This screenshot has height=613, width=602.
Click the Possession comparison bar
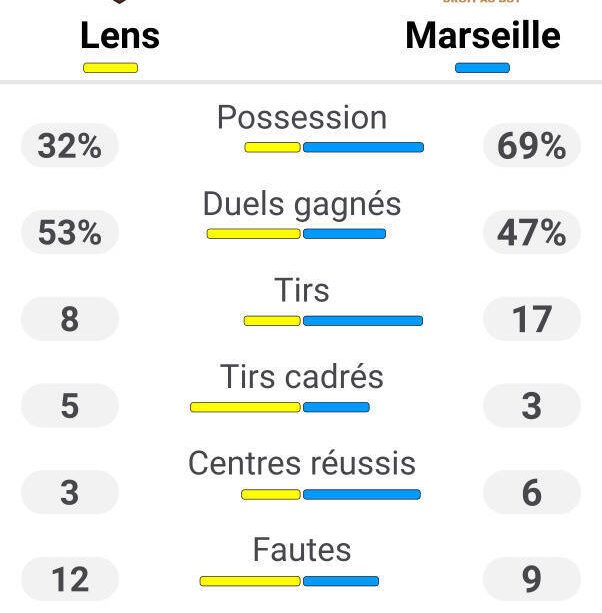coord(334,147)
